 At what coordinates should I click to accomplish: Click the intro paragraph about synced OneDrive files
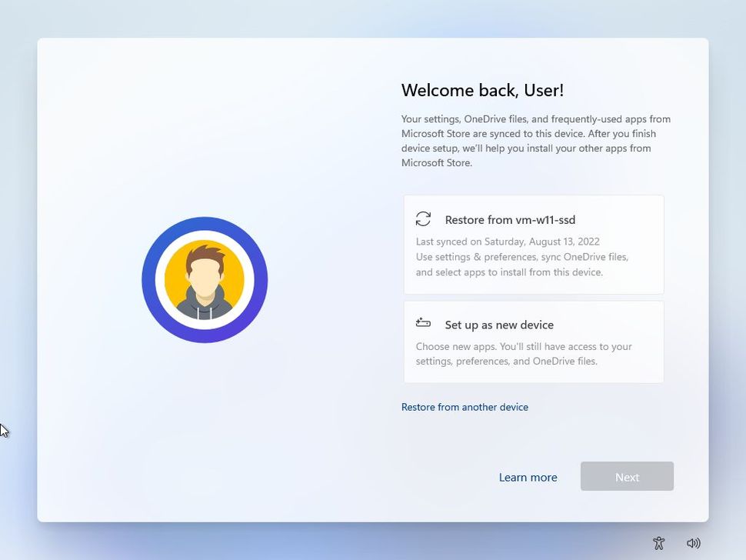[535, 141]
